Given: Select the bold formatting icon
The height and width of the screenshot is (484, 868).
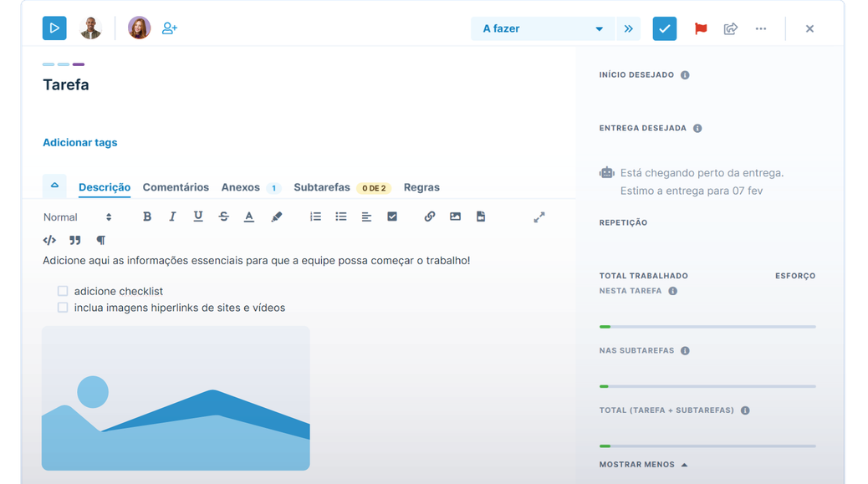Looking at the screenshot, I should coord(147,216).
